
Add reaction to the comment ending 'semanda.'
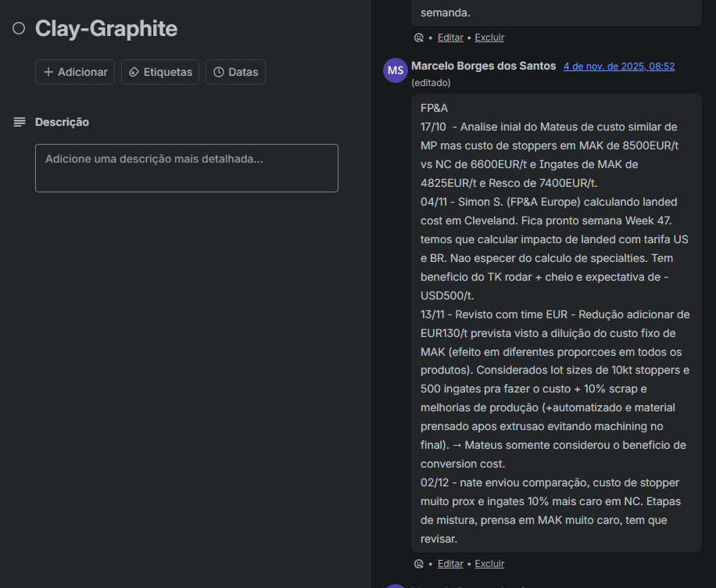[419, 38]
